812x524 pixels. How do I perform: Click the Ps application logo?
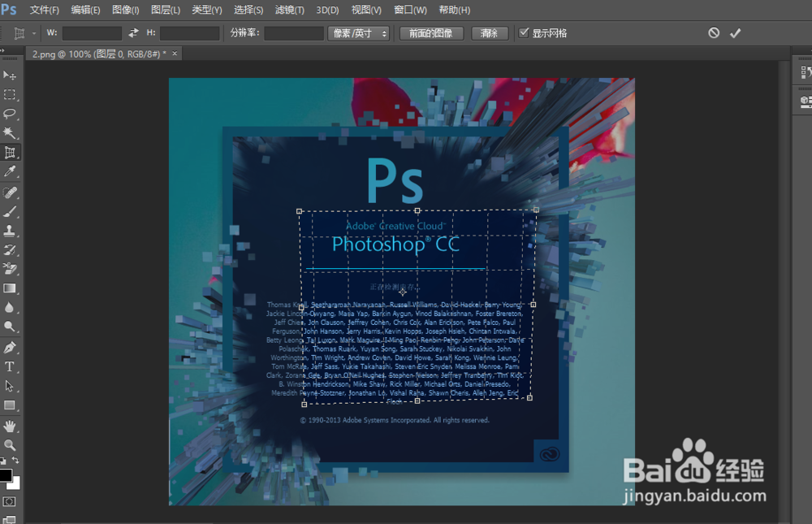(9, 9)
